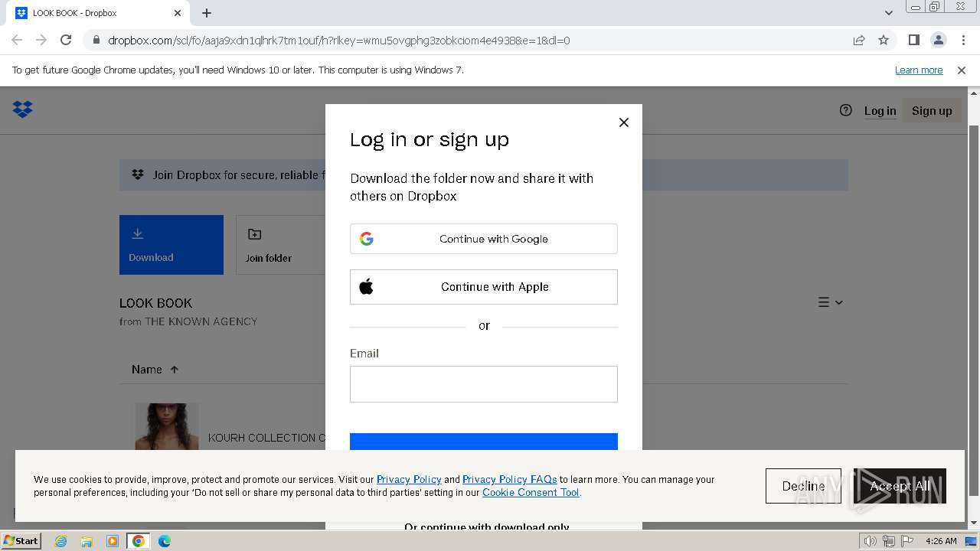Close the Log in or sign up dialog
The image size is (980, 551).
coord(624,122)
